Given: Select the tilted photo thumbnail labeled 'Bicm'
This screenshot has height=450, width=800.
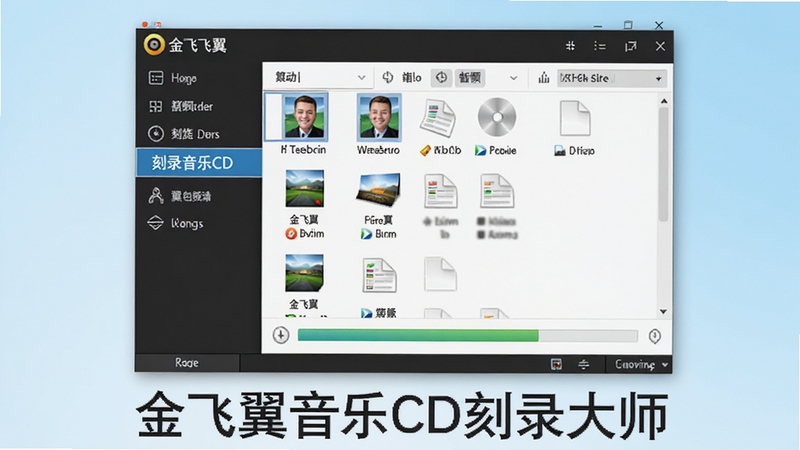Looking at the screenshot, I should coord(379,189).
